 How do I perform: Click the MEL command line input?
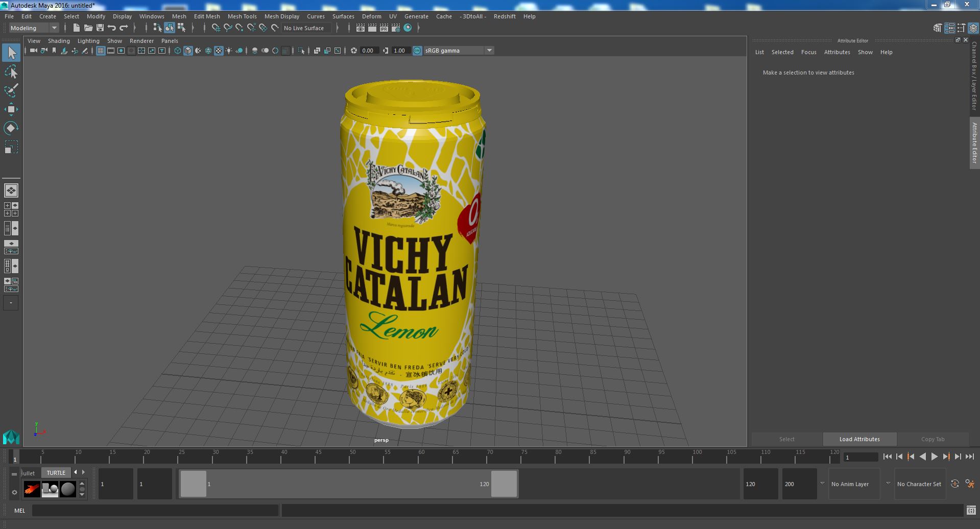[x=155, y=510]
